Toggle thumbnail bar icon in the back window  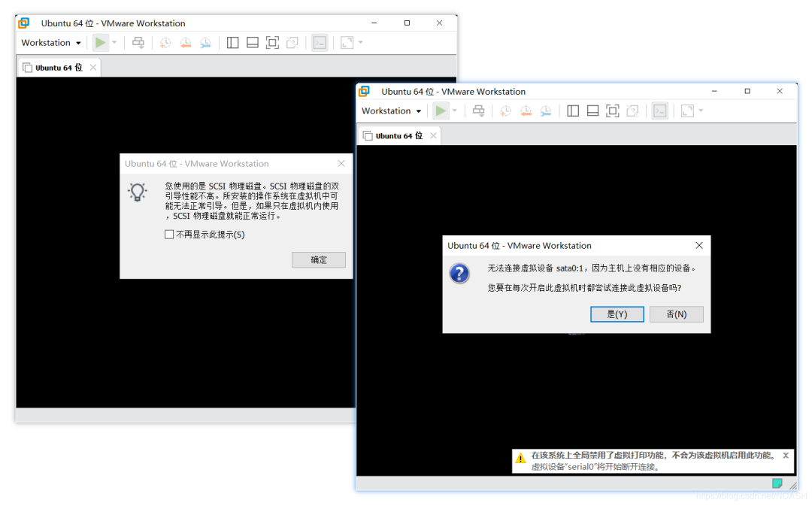pos(252,42)
